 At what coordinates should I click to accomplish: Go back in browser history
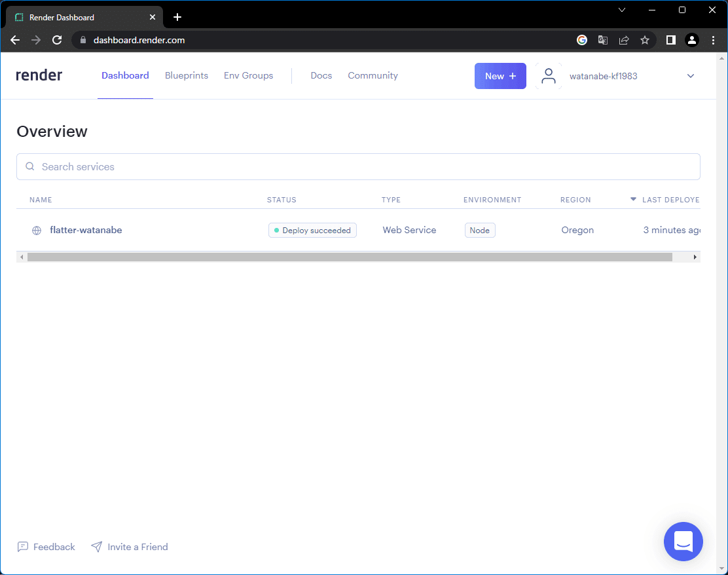[15, 40]
